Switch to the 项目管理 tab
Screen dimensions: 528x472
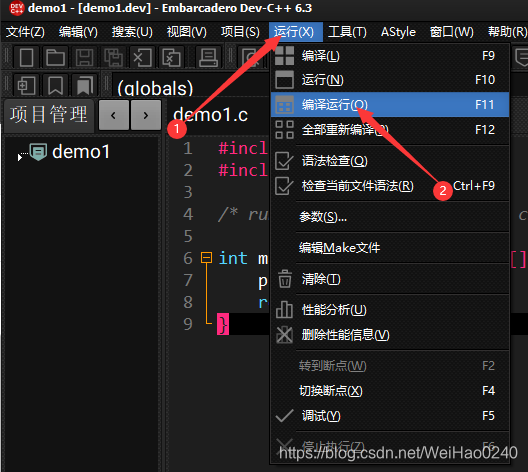48,114
